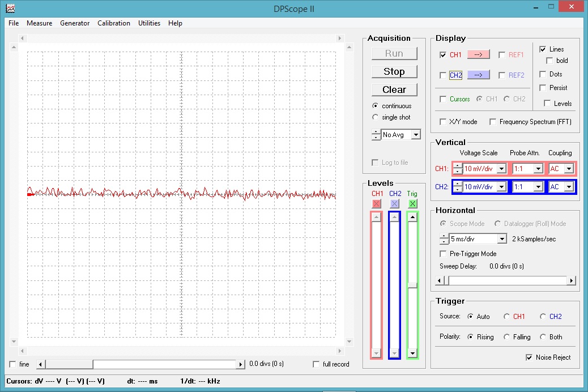Toggle the CH1 display checkbox
Viewport: 588px width, 392px height.
pyautogui.click(x=443, y=55)
